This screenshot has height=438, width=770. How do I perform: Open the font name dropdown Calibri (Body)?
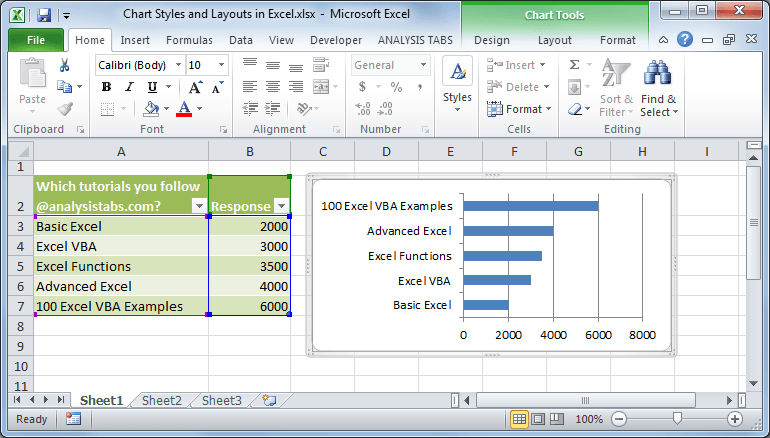pyautogui.click(x=179, y=65)
